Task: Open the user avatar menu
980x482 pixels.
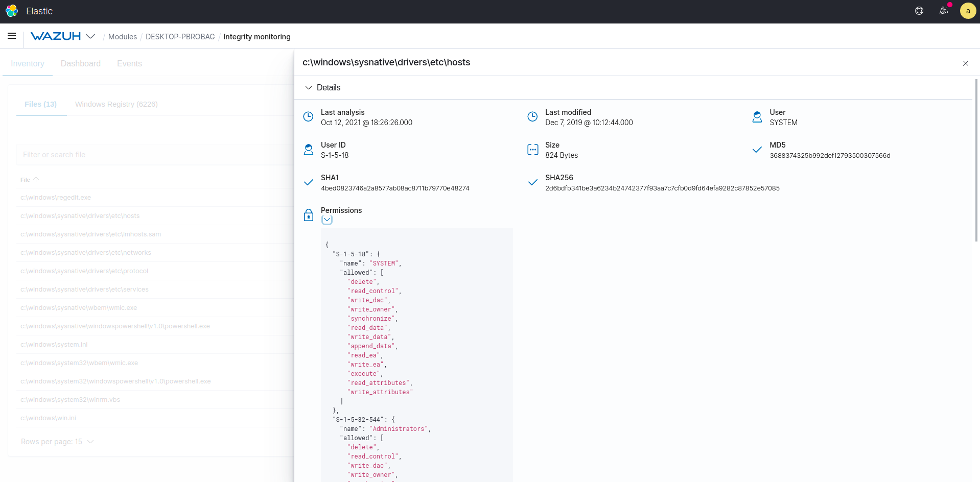Action: (968, 11)
